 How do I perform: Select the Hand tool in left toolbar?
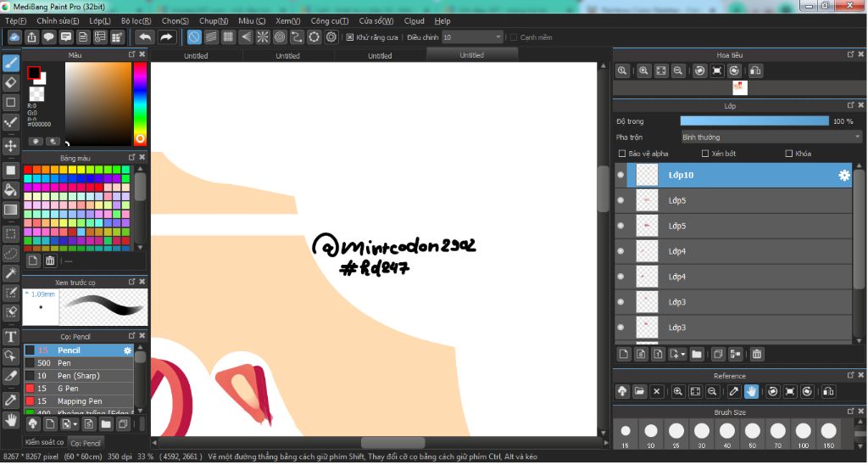click(10, 420)
